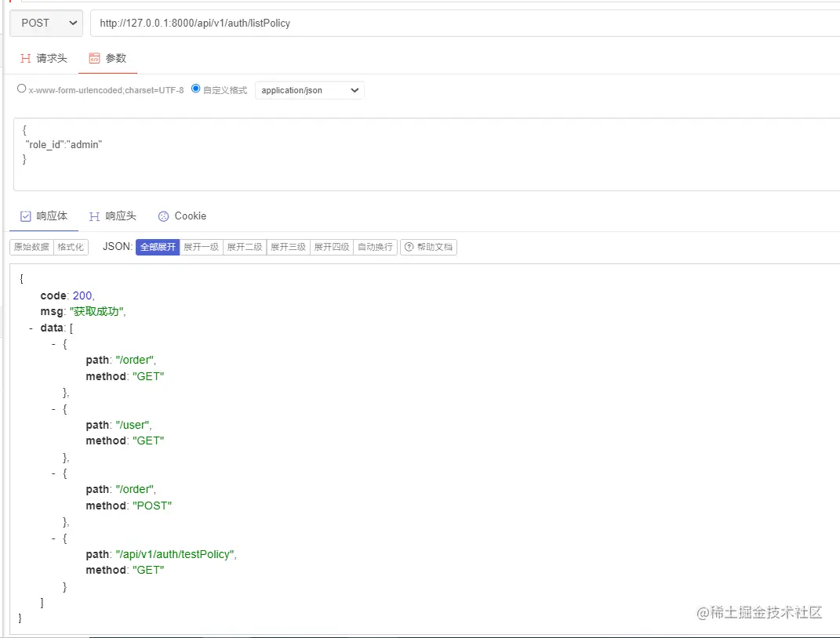Image resolution: width=840 pixels, height=638 pixels.
Task: Switch to 原始数据 view
Action: coord(31,247)
